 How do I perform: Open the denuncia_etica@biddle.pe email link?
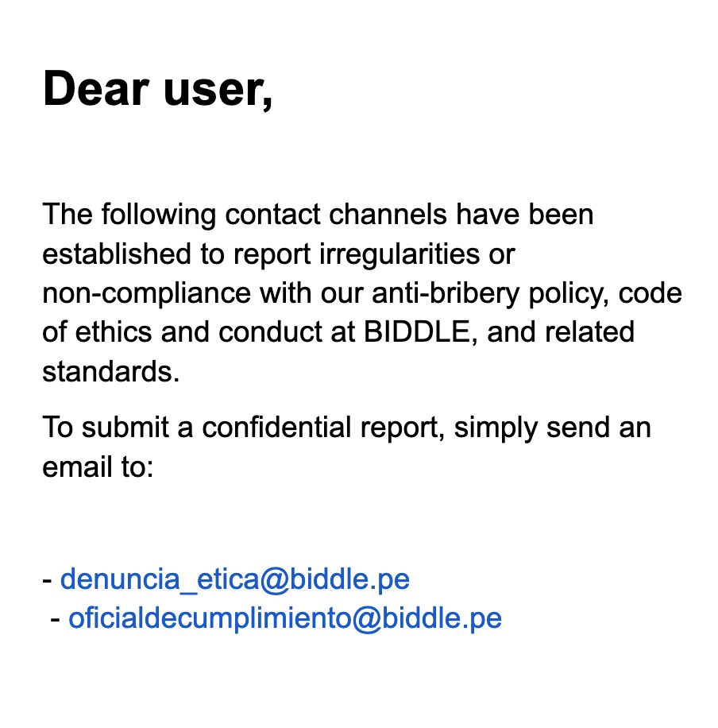tap(235, 579)
